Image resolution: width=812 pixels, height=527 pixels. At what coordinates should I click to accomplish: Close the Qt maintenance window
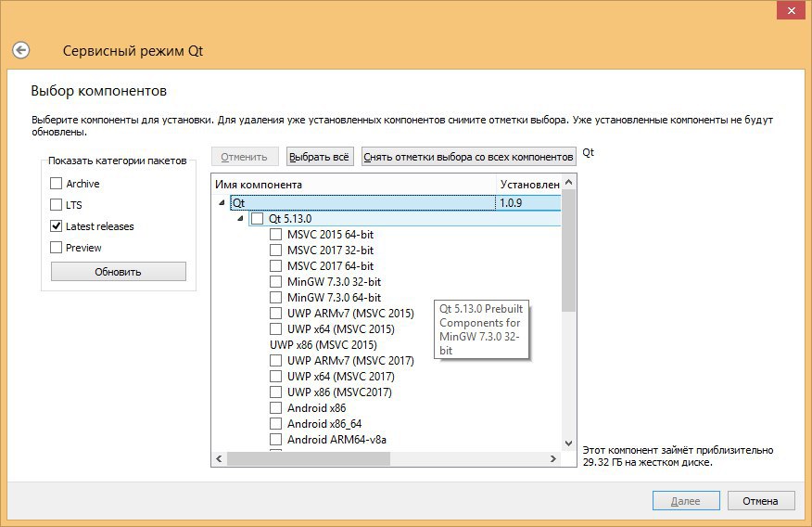[x=791, y=10]
